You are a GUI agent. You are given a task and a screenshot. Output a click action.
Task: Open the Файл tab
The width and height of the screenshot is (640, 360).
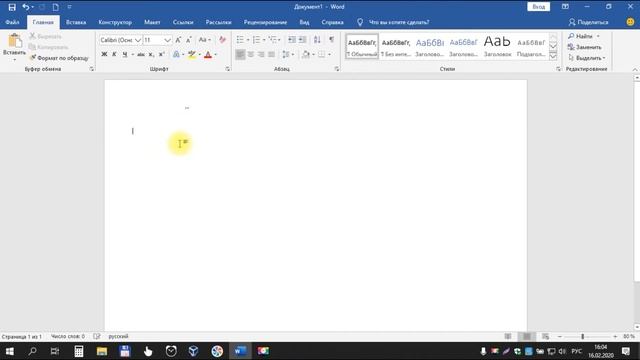[x=12, y=22]
